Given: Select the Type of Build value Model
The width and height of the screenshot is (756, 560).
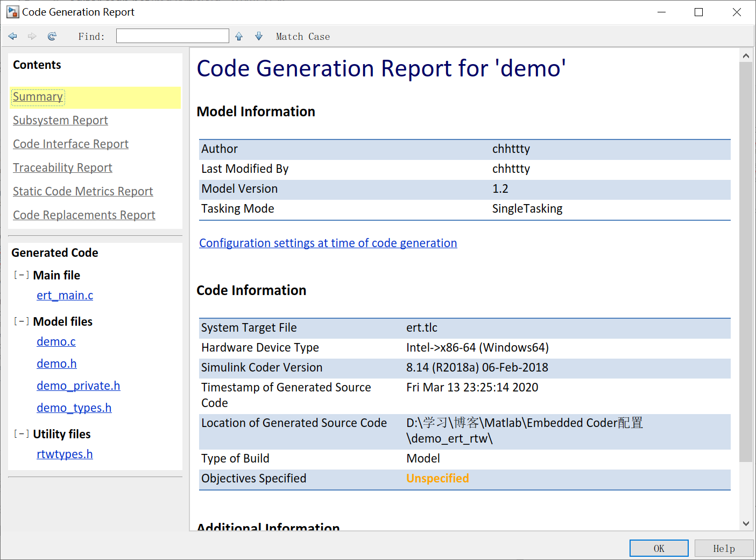Looking at the screenshot, I should (x=423, y=459).
